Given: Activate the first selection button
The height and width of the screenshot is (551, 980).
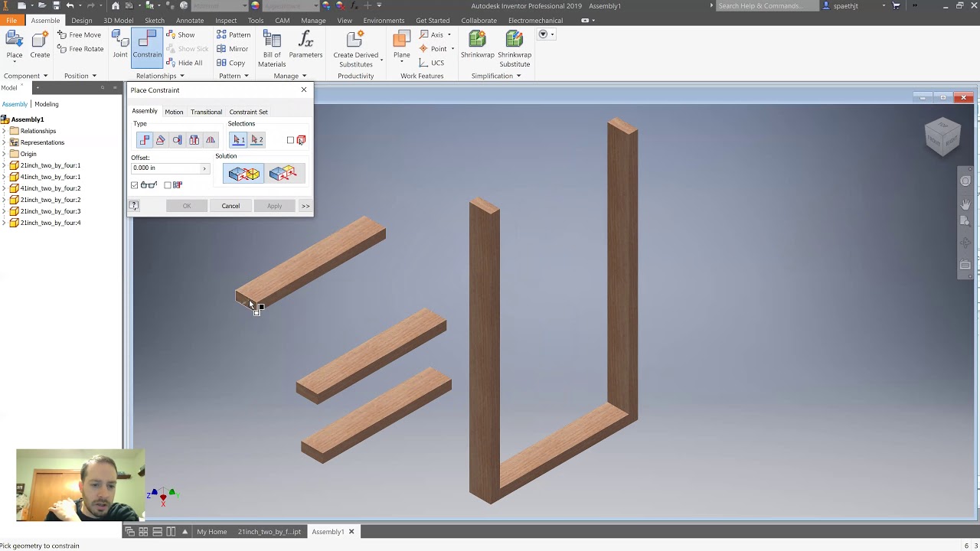Looking at the screenshot, I should click(x=239, y=140).
